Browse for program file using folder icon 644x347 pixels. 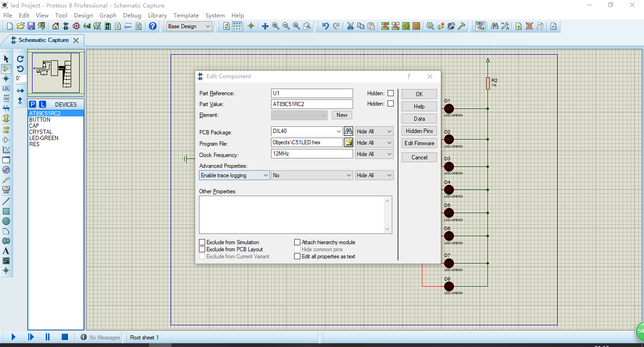pos(348,142)
